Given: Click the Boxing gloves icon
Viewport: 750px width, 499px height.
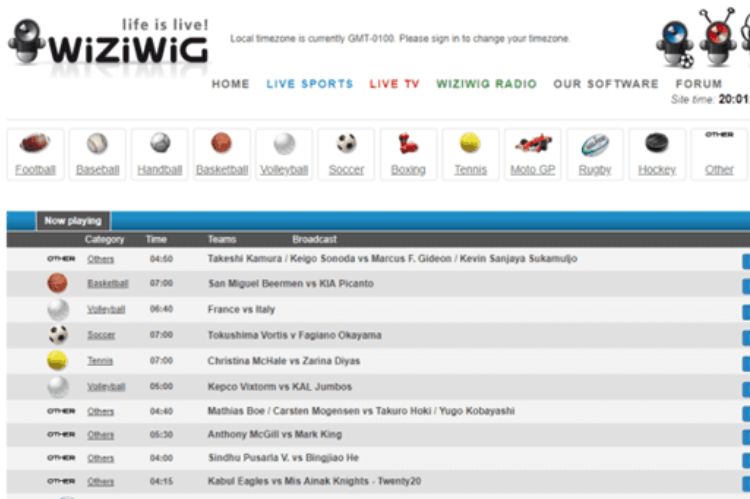Looking at the screenshot, I should (408, 143).
